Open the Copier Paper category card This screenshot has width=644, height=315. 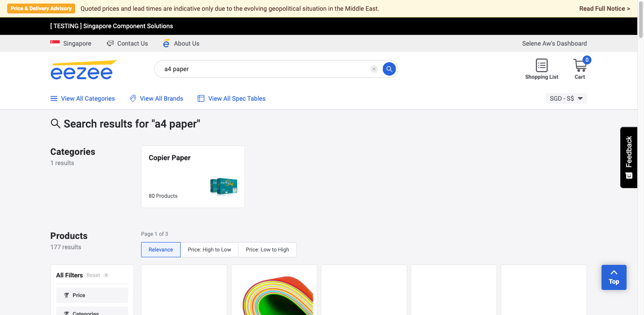[193, 177]
